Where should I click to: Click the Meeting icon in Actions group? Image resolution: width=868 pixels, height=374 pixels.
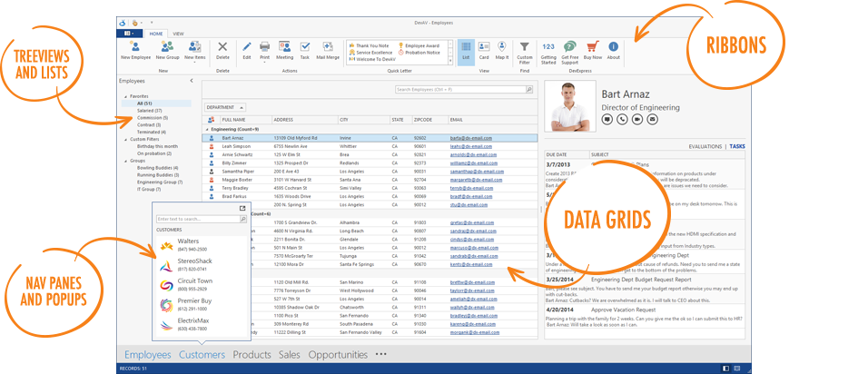(x=284, y=49)
